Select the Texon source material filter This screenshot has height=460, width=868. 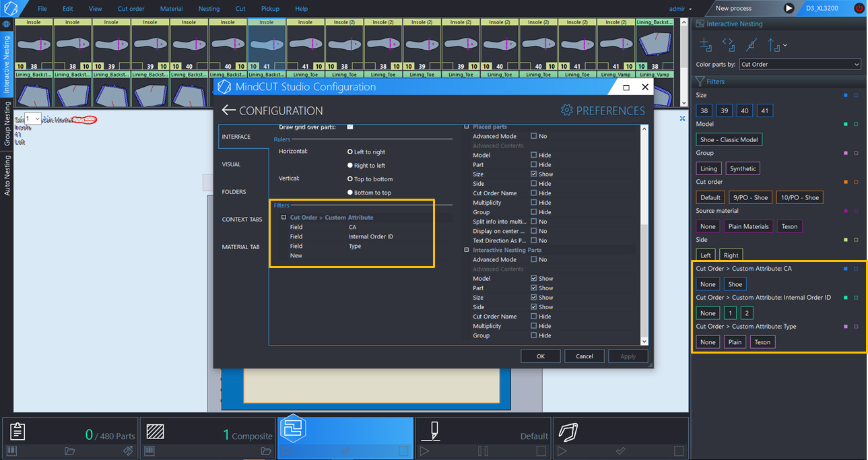[x=789, y=226]
